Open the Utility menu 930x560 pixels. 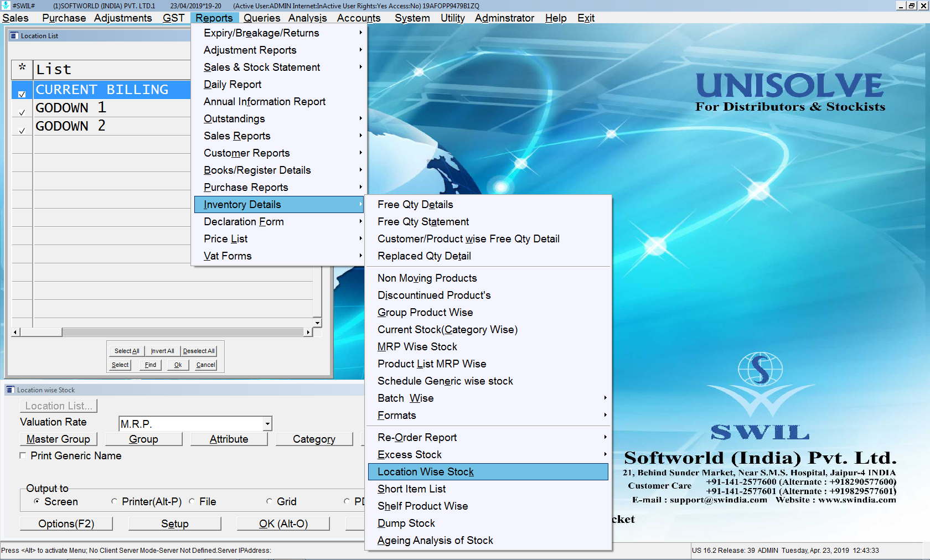453,18
